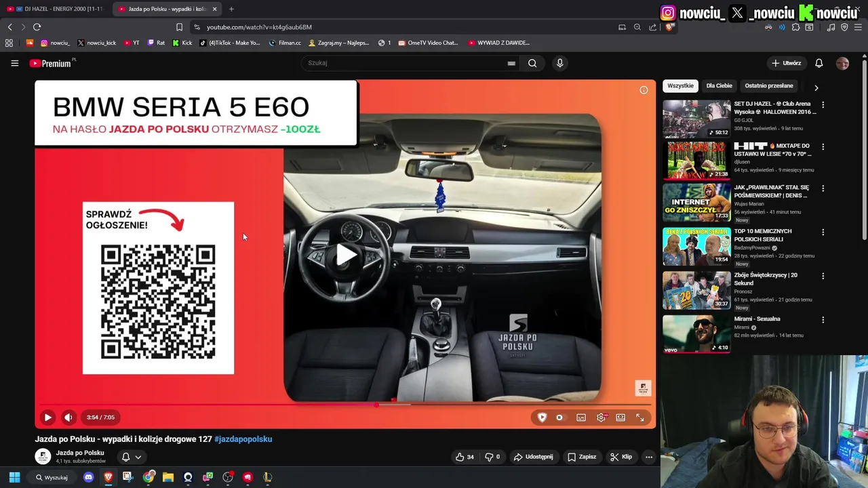Go back in browser history

(x=9, y=27)
